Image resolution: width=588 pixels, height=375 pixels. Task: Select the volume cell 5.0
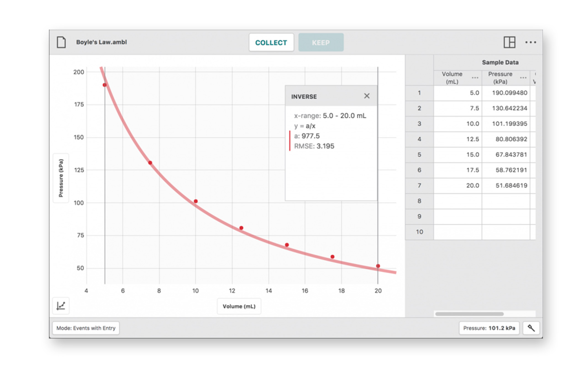[458, 93]
